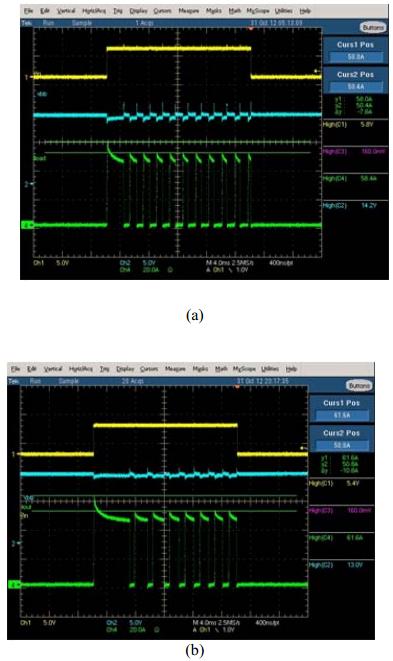Click channel 1 ground marker in screenshot (a)

click(x=27, y=77)
